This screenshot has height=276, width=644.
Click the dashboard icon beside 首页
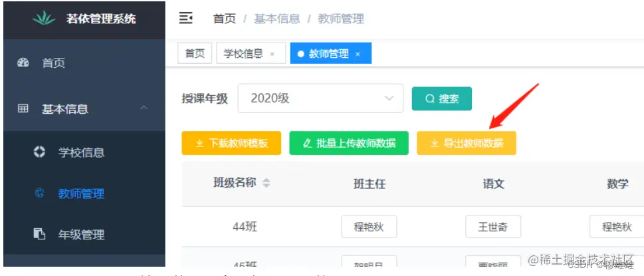(x=23, y=63)
